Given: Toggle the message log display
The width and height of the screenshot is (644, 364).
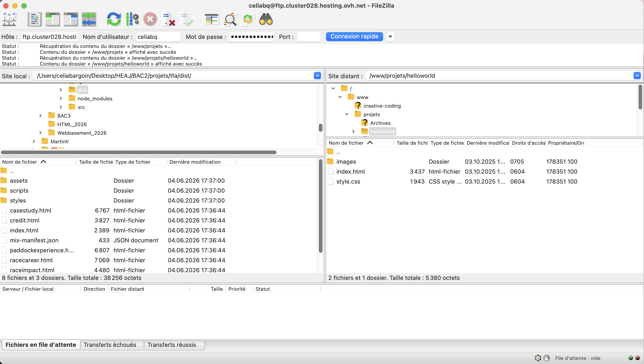Looking at the screenshot, I should (x=35, y=19).
